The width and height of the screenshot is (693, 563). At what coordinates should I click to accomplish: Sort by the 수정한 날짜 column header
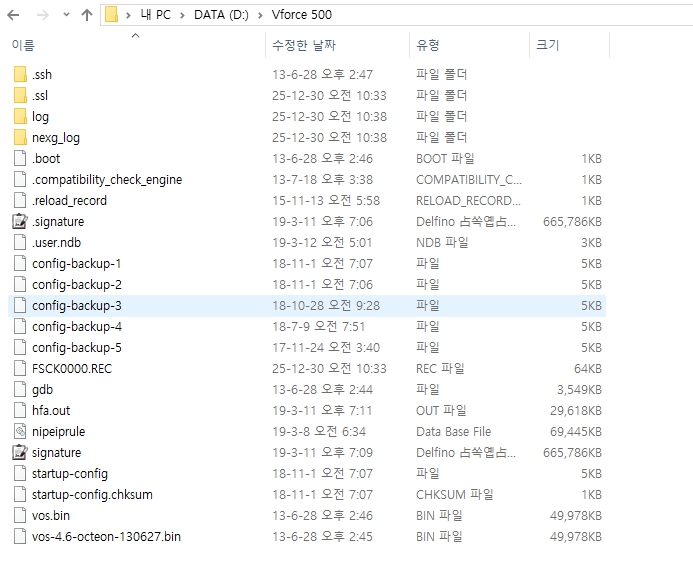[304, 46]
